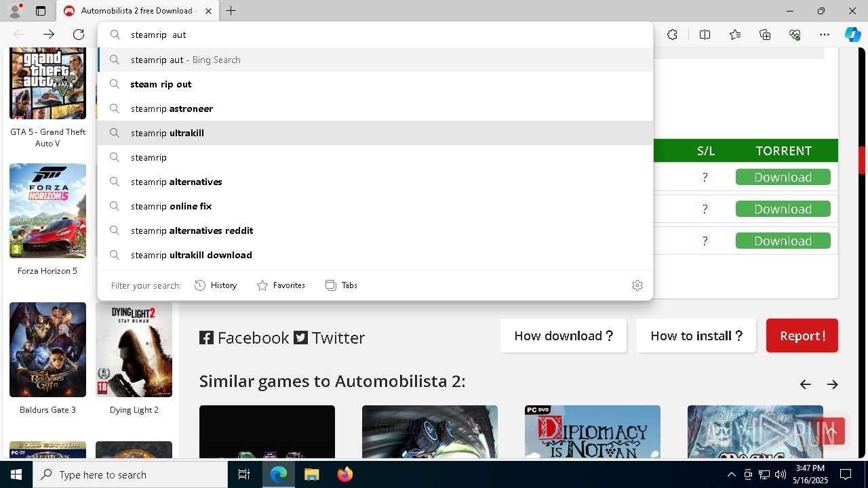Viewport: 868px width, 488px height.
Task: Open Favorites star toolbar icon
Action: click(735, 35)
